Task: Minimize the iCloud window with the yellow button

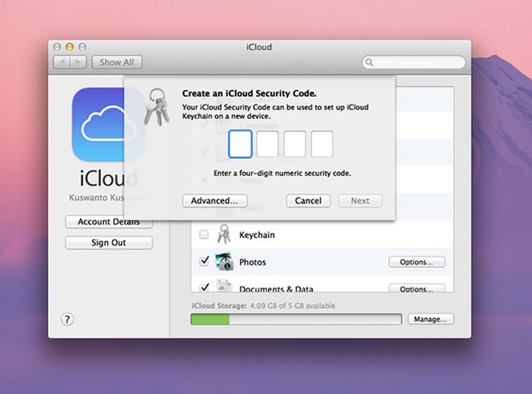Action: (70, 47)
